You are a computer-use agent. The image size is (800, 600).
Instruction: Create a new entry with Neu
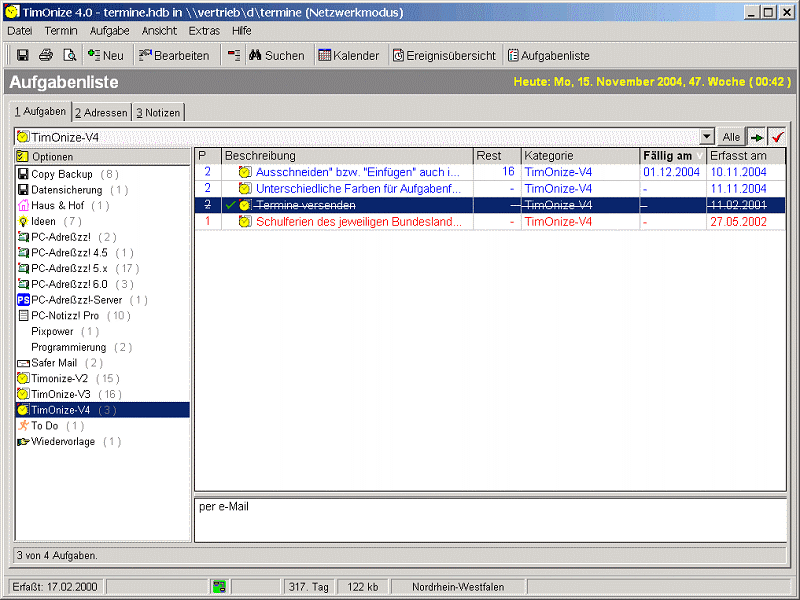(x=106, y=55)
